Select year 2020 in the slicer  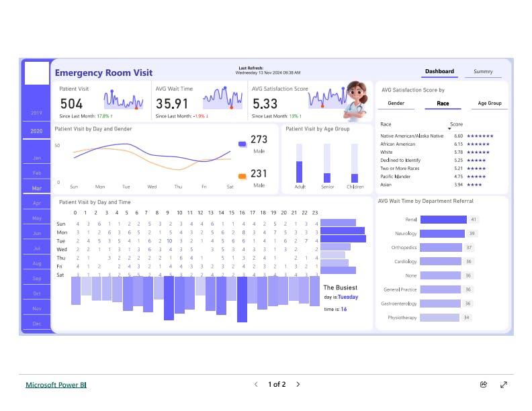point(36,131)
